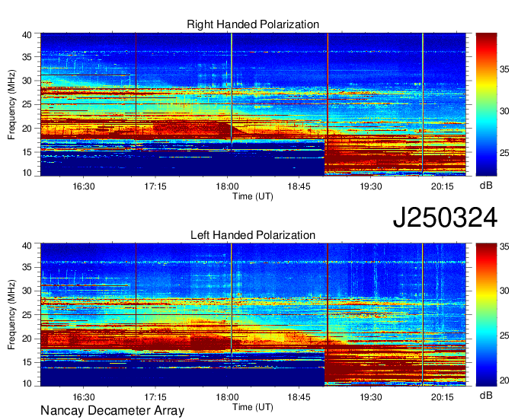This screenshot has width=518, height=420.
Task: Click the Left Handed Polarization colorbar
Action: (x=486, y=315)
